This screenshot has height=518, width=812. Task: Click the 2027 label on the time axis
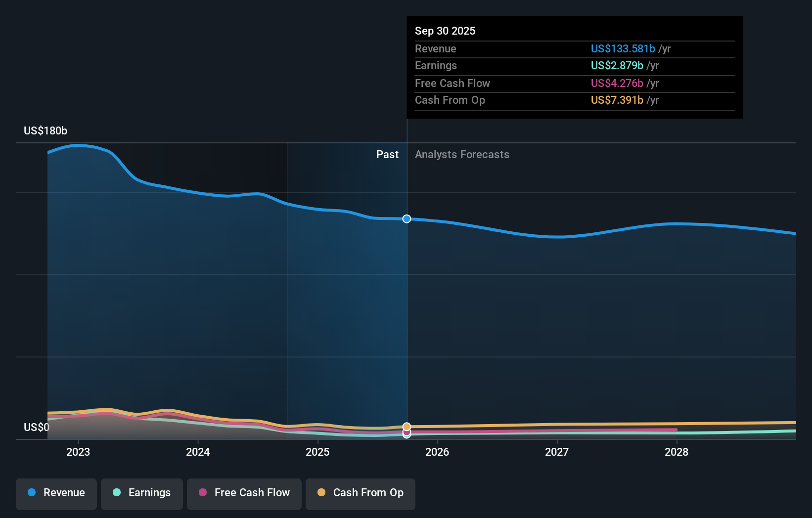tap(557, 452)
